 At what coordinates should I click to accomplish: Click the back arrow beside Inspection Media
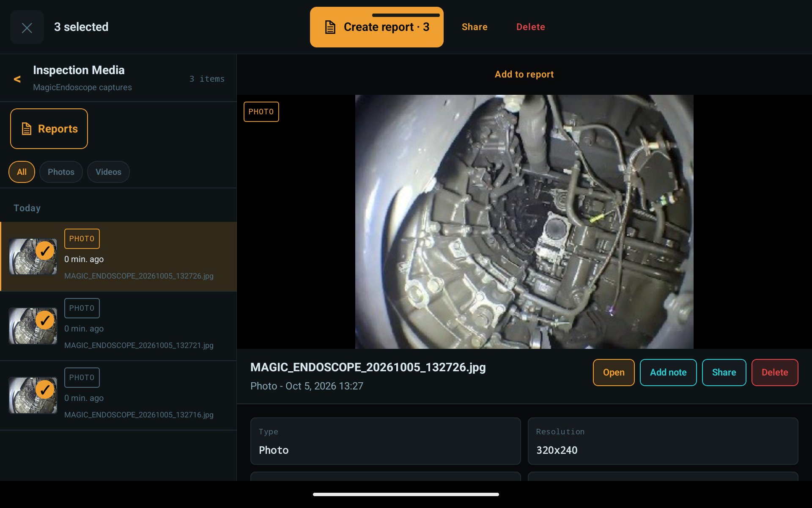coord(17,79)
